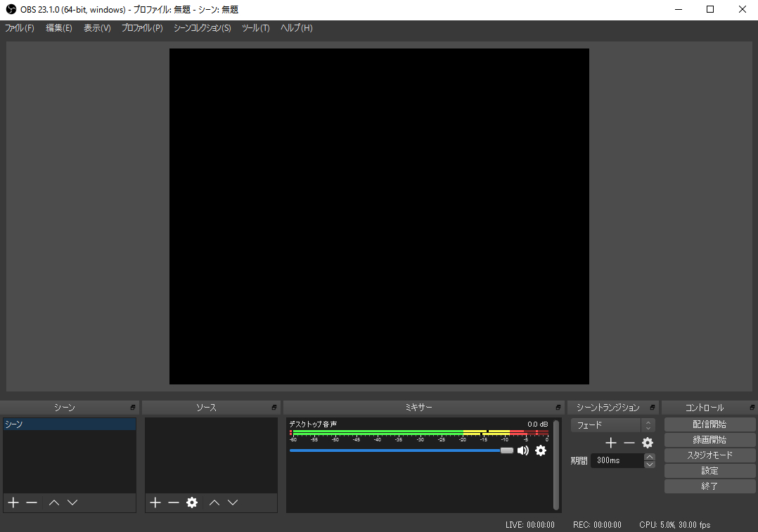Add a new scene with plus icon
The height and width of the screenshot is (532, 758).
(x=13, y=502)
